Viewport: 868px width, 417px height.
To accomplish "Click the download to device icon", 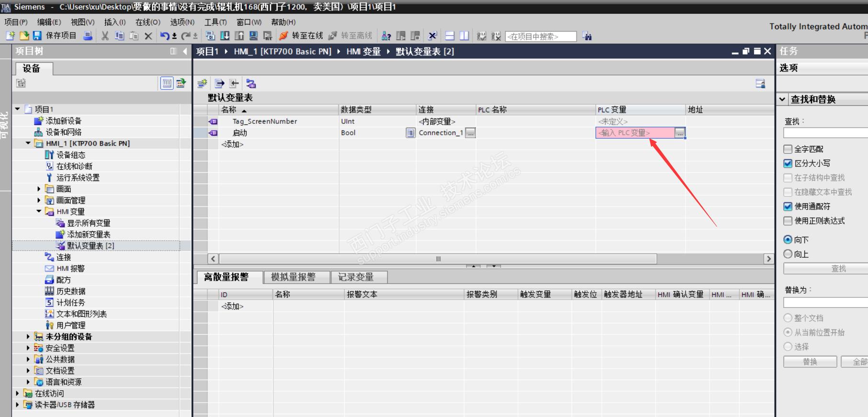I will pos(225,36).
